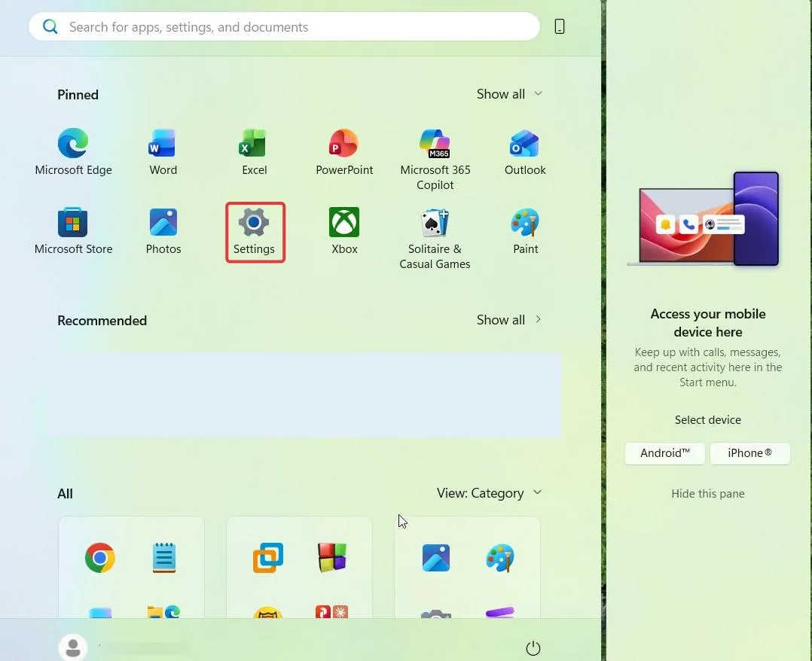
Task: Open the Settings gear app
Action: pyautogui.click(x=254, y=231)
